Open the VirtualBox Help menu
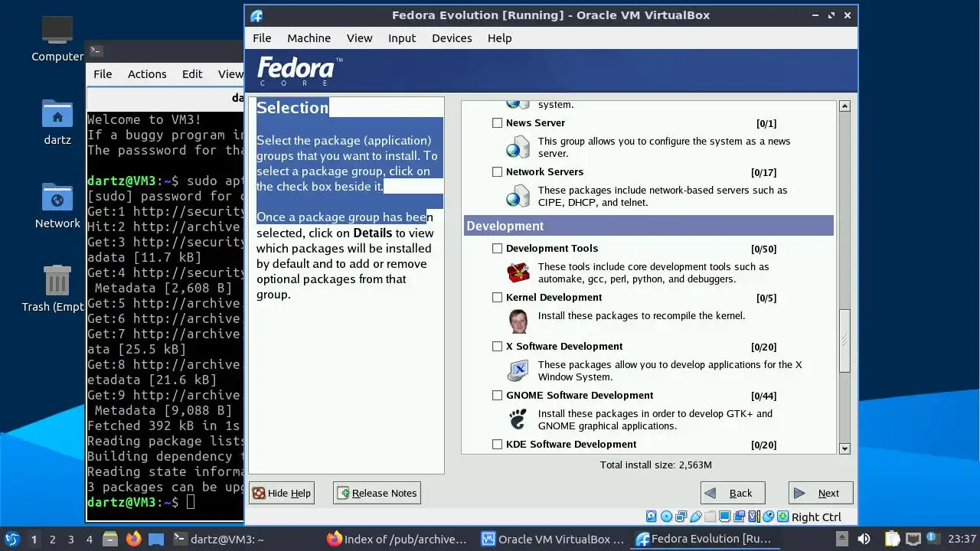 click(499, 37)
